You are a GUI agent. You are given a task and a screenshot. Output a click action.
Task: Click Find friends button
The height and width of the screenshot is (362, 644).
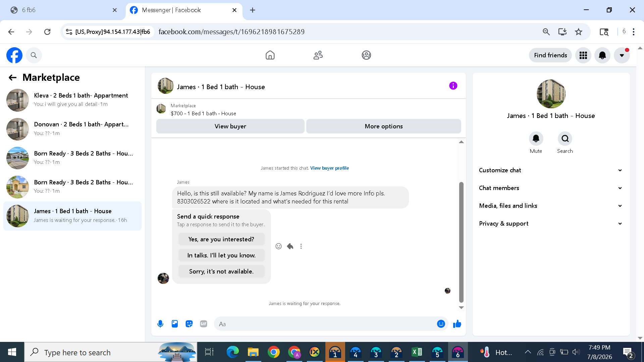click(x=550, y=55)
